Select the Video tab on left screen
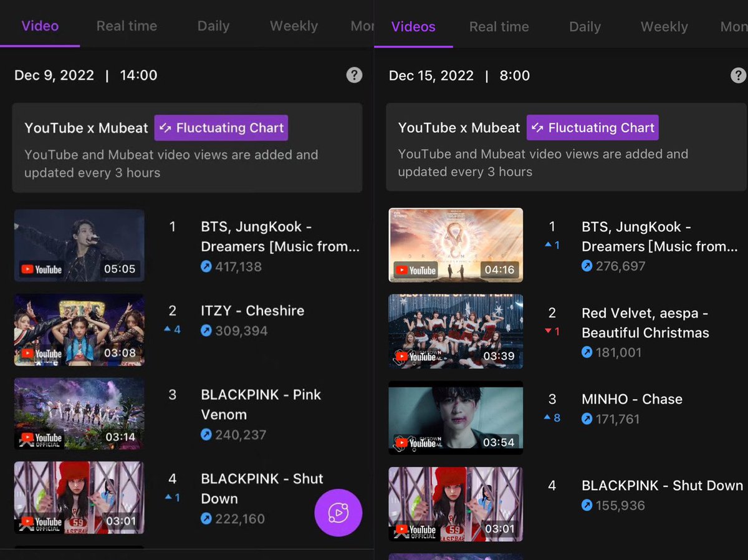This screenshot has width=748, height=560. [x=40, y=26]
